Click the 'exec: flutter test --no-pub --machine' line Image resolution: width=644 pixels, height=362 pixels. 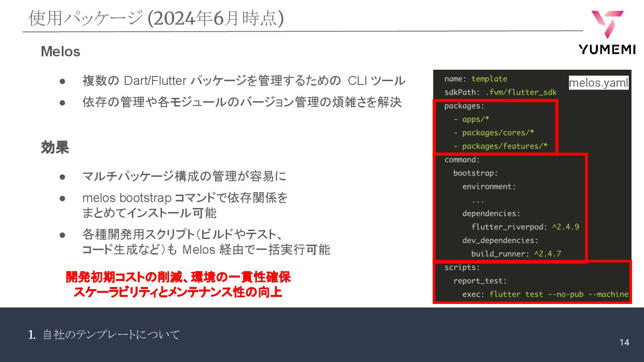pyautogui.click(x=545, y=294)
